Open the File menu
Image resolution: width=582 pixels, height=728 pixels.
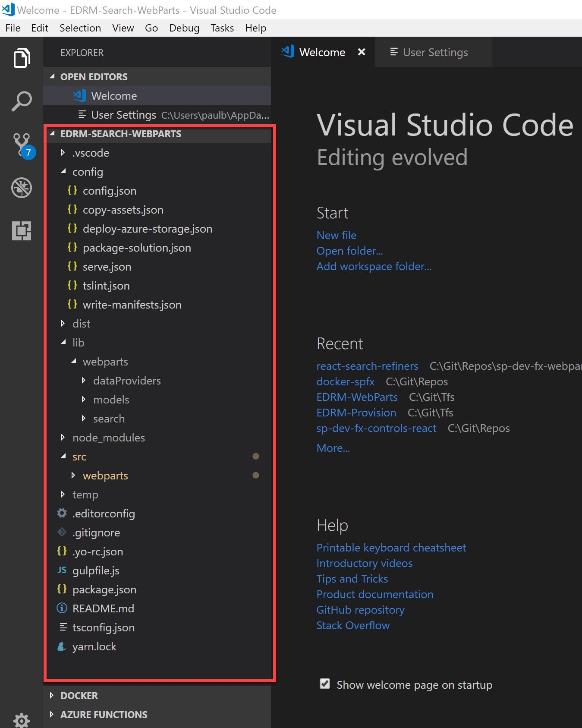[13, 28]
